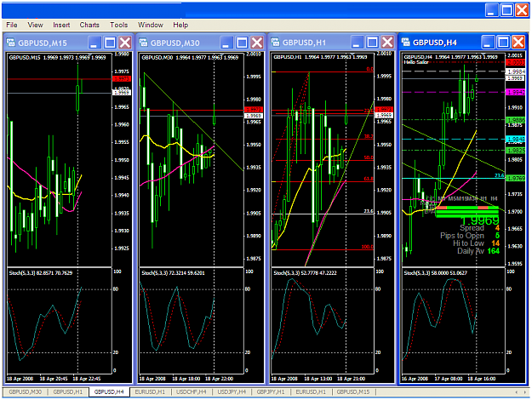Open the View menu
The image size is (532, 400).
coord(35,25)
